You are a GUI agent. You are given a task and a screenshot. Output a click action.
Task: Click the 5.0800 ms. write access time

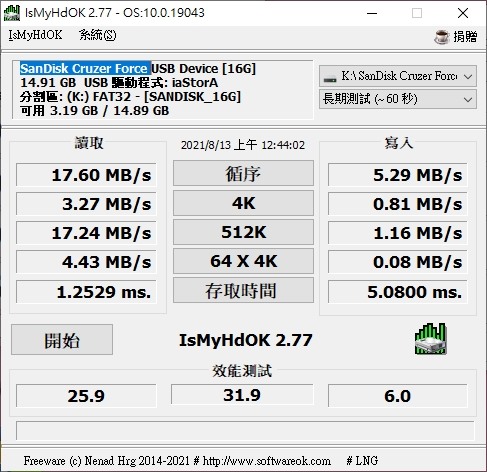(398, 292)
